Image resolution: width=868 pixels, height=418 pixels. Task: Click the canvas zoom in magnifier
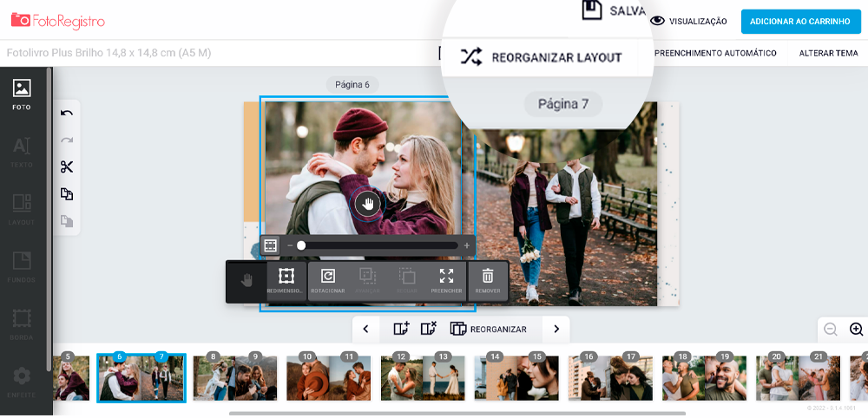click(x=856, y=329)
